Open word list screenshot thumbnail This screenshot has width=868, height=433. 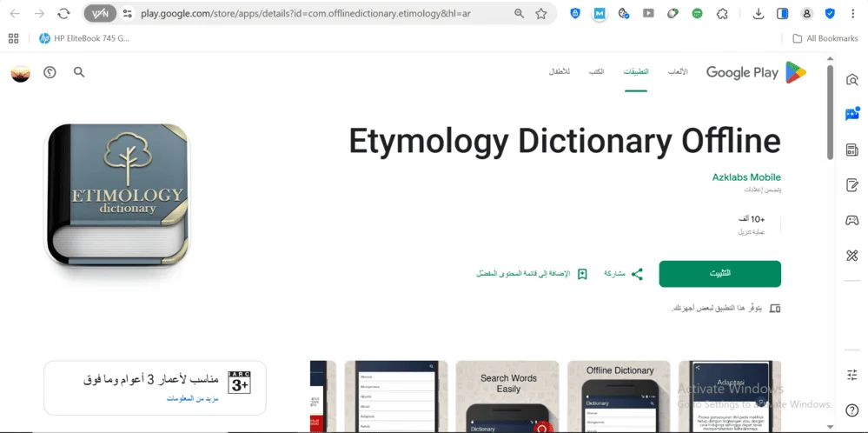point(396,396)
